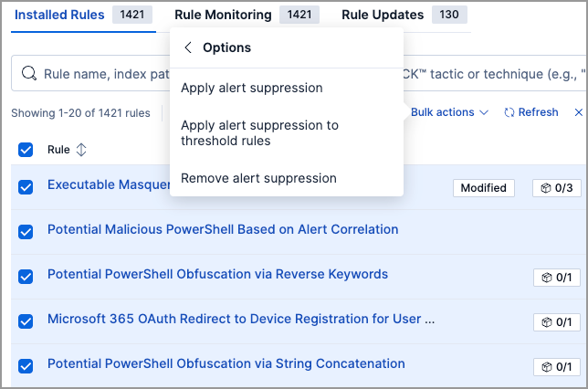Click the Refresh icon
Image resolution: width=588 pixels, height=389 pixels.
(509, 112)
